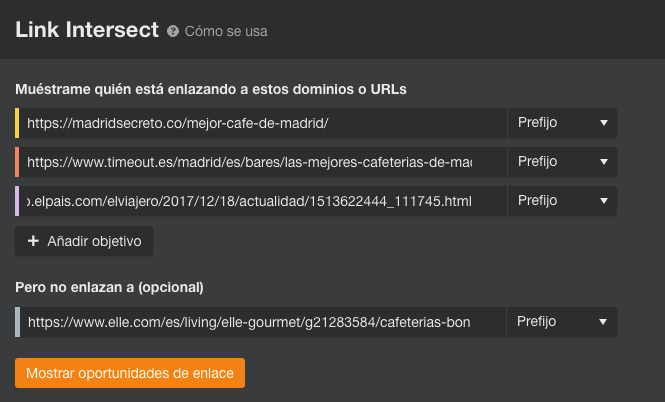Click the purple color marker
The height and width of the screenshot is (402, 665).
click(x=18, y=201)
